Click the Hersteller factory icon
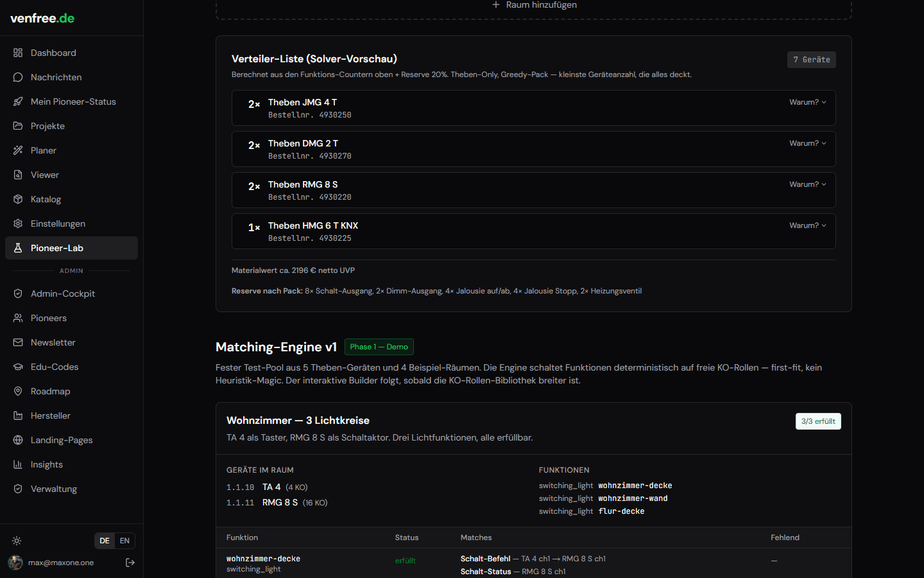Image resolution: width=924 pixels, height=578 pixels. click(18, 416)
